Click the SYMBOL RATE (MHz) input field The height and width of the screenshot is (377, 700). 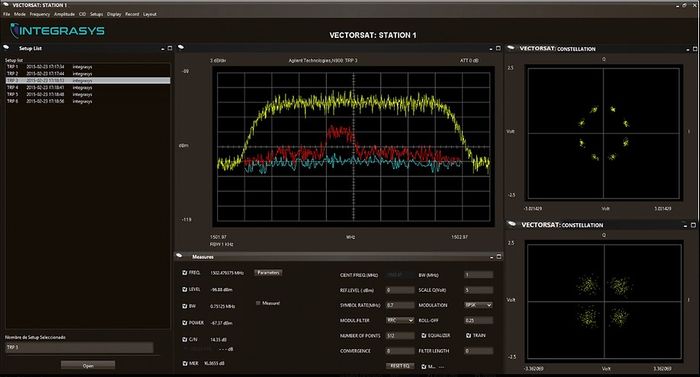point(400,305)
